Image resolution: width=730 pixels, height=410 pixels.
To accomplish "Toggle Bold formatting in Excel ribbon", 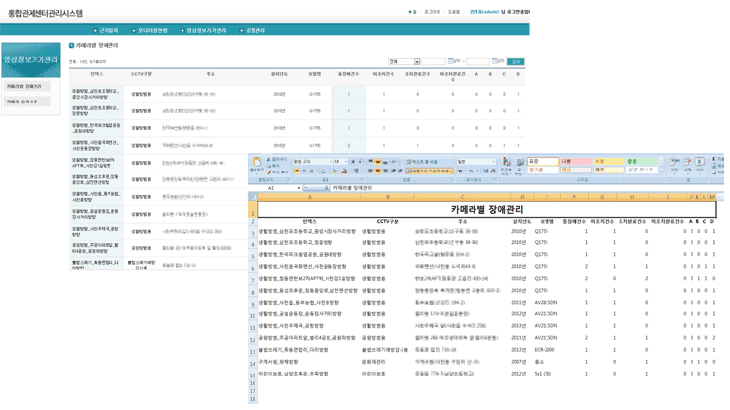I will (297, 171).
